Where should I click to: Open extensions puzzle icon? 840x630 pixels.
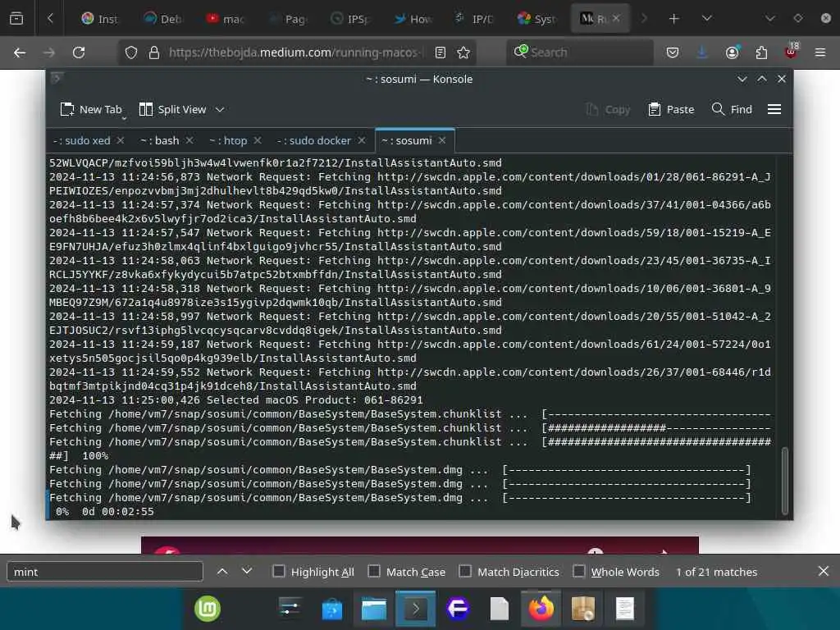(761, 52)
